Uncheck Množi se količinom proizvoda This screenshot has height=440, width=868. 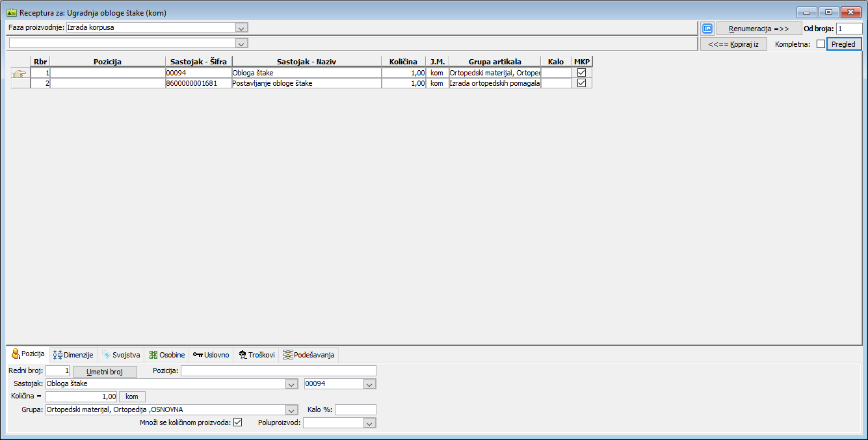click(237, 422)
